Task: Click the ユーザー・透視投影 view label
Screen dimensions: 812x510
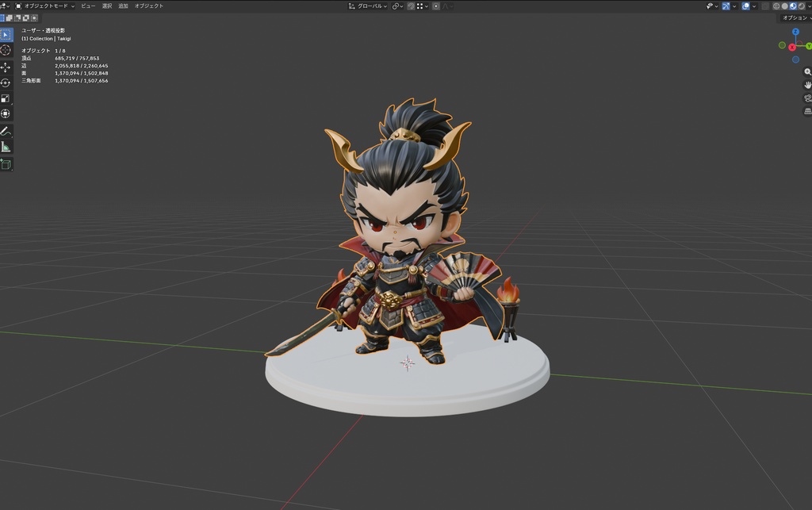Action: coord(43,31)
